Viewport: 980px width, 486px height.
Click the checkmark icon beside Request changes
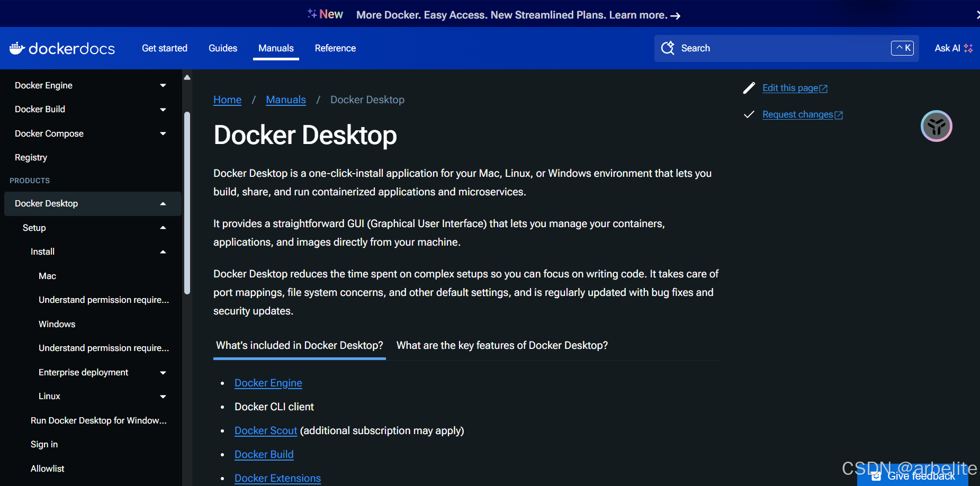(749, 114)
